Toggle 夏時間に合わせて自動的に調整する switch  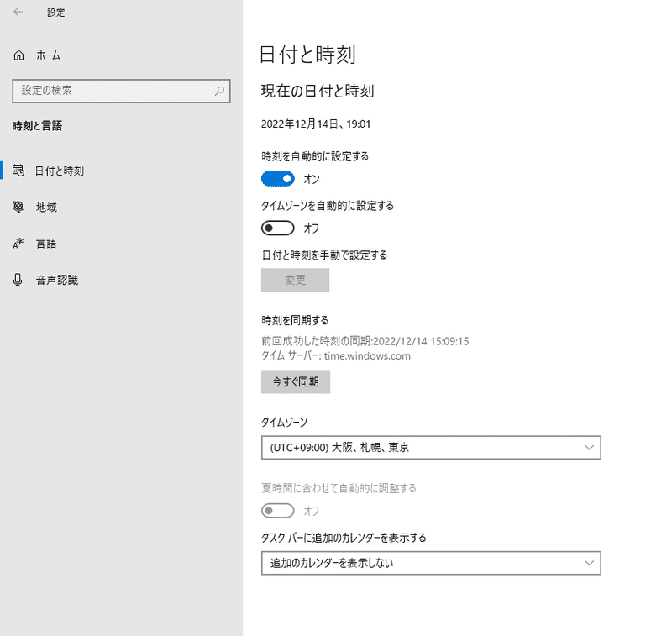pos(278,511)
